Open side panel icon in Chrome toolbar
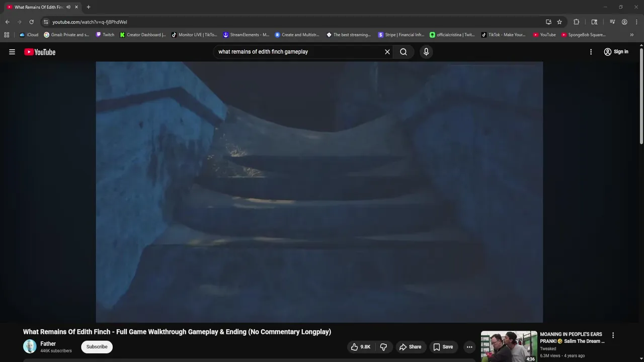The image size is (644, 362). tap(594, 22)
